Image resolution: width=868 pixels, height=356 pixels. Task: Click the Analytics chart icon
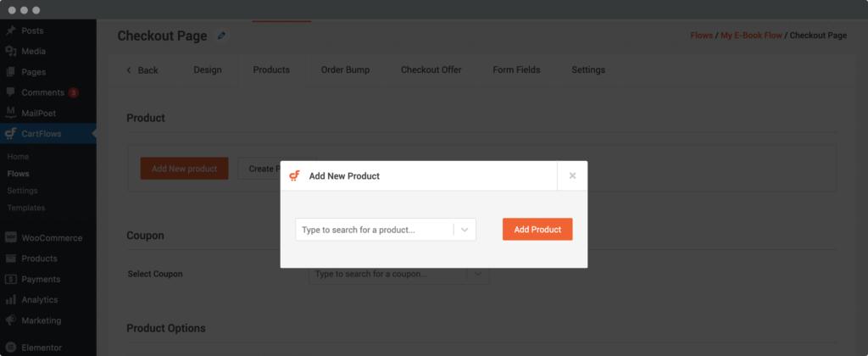pos(10,300)
